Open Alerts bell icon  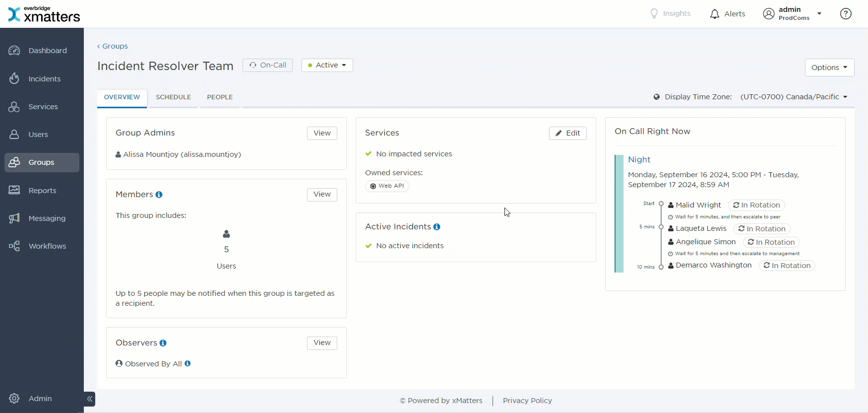point(714,14)
